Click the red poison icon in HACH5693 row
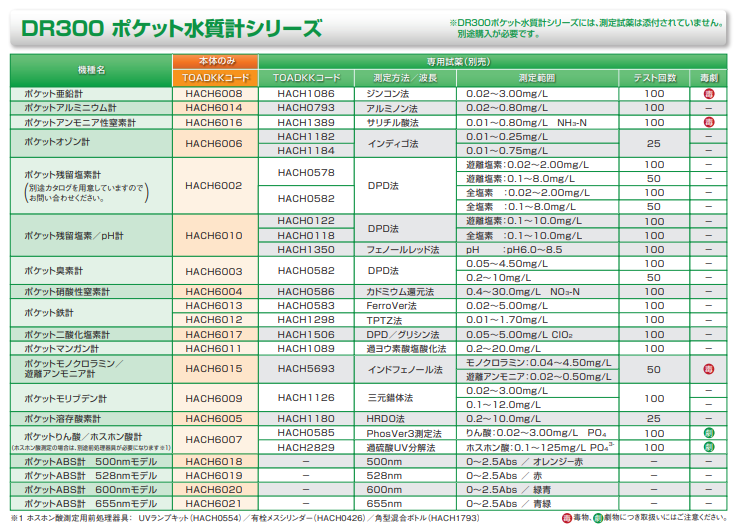Viewport: 745px width, 525px height. [x=708, y=369]
